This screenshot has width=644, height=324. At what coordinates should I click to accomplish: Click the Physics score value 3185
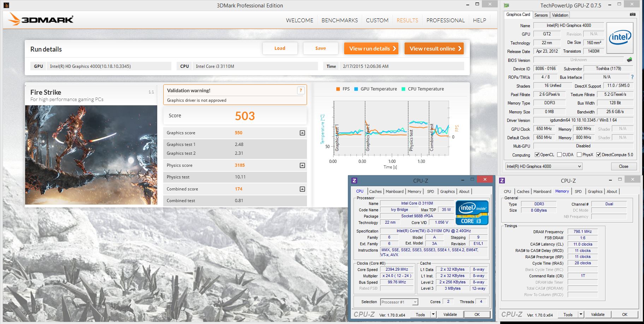(x=240, y=165)
